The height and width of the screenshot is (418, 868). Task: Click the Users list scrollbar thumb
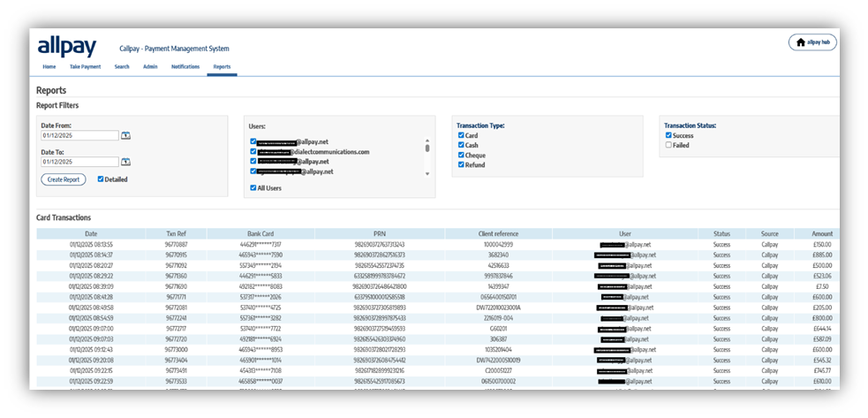[x=426, y=148]
